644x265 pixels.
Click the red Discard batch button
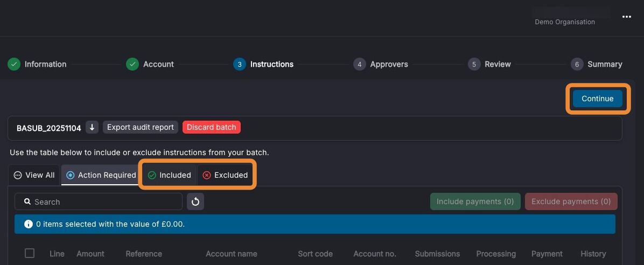click(212, 127)
